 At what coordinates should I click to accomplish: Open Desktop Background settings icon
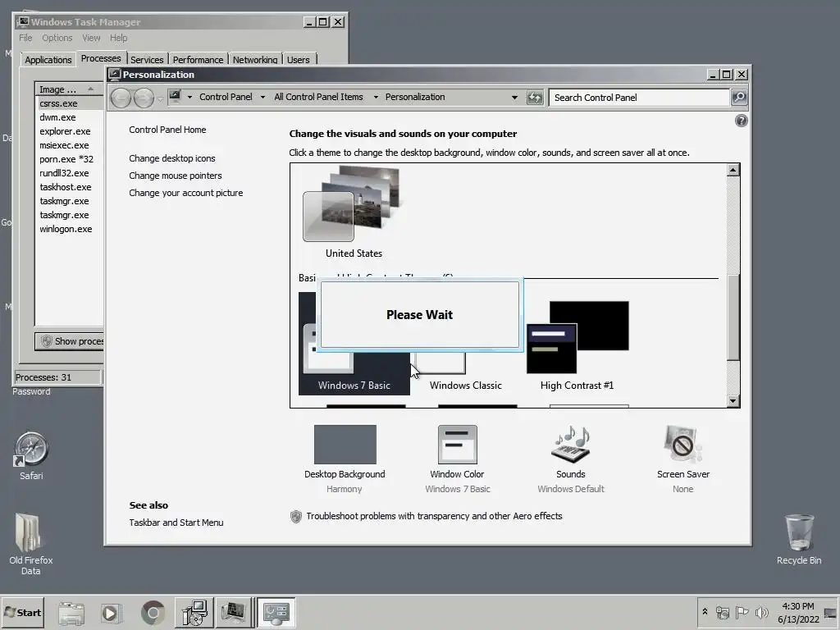(x=345, y=444)
